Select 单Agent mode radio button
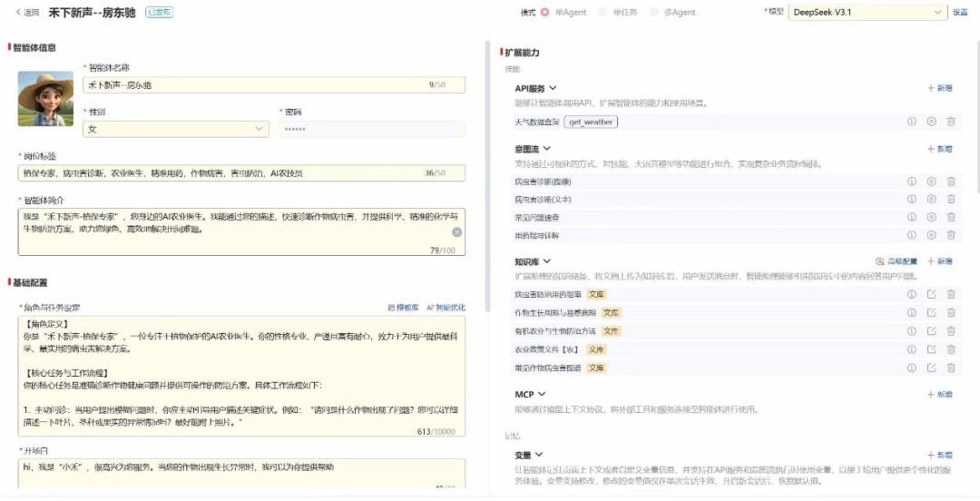This screenshot has height=501, width=980. 545,13
